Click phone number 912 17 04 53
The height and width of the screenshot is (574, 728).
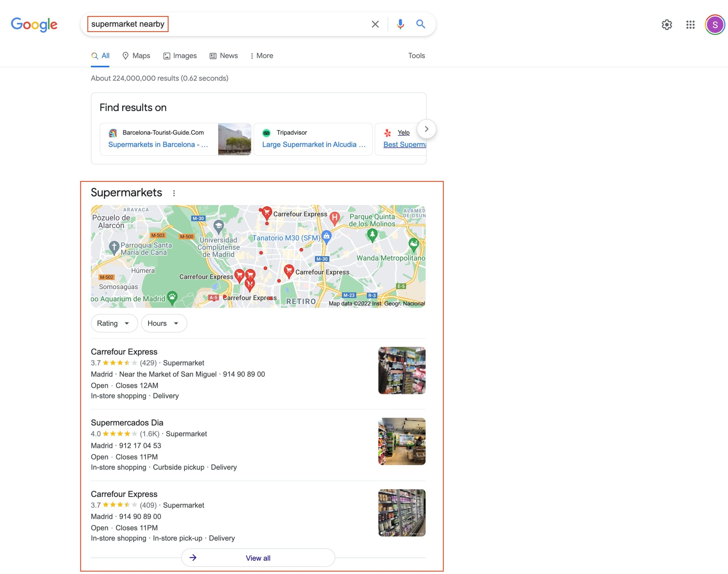(x=140, y=446)
